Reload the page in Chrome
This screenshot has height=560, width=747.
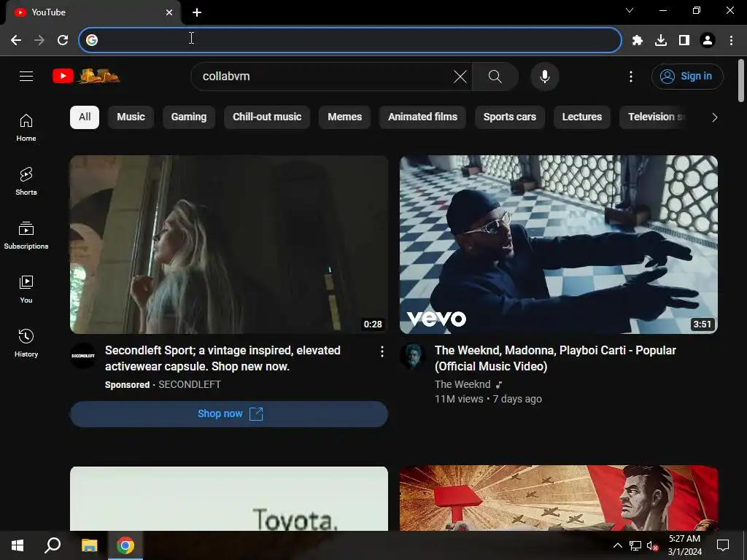(63, 40)
